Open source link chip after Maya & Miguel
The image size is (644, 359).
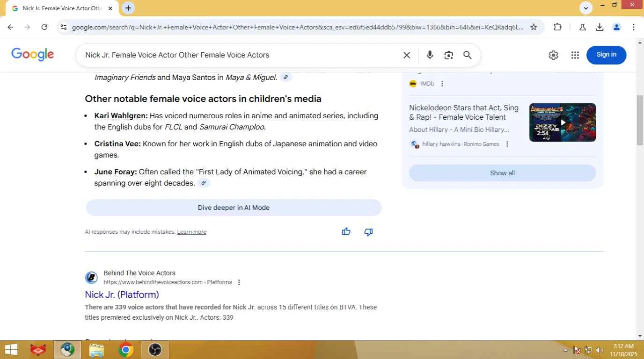(285, 77)
